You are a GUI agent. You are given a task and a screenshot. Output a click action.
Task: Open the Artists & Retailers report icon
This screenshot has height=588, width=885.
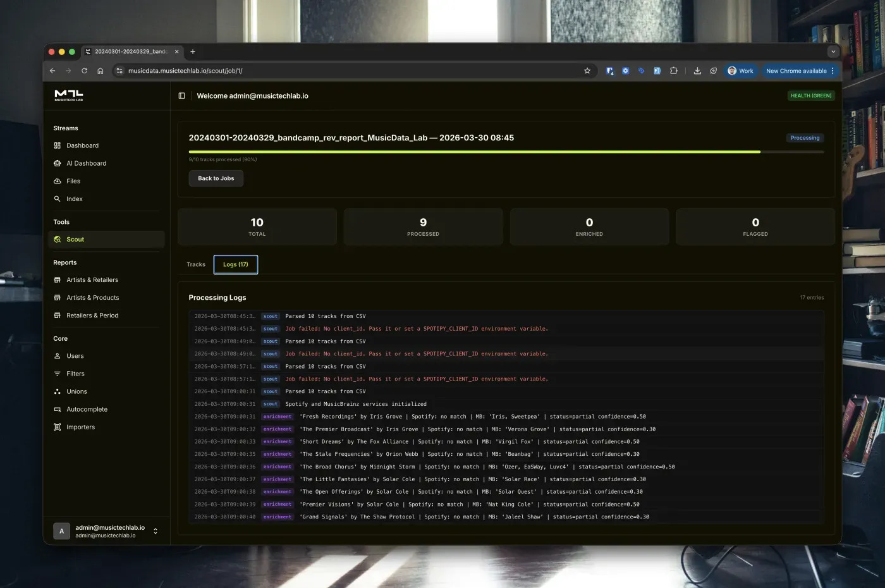58,279
